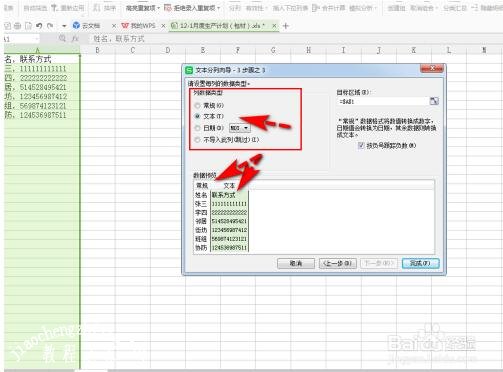Screen dimensions: 503x372
Task: Click the redo arrow icon
Action: click(x=50, y=26)
